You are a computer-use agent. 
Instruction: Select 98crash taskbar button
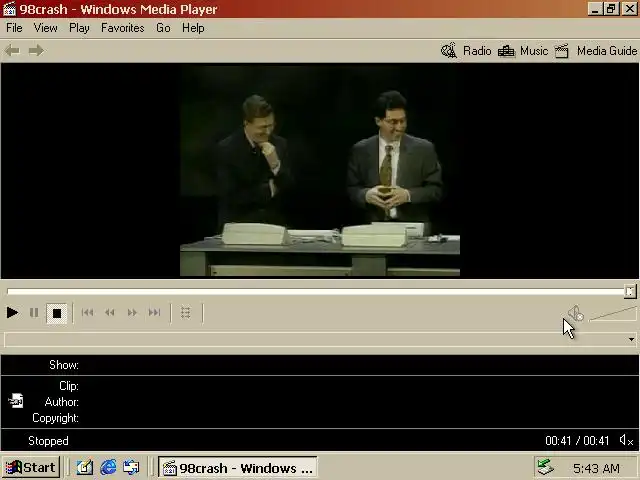(238, 467)
